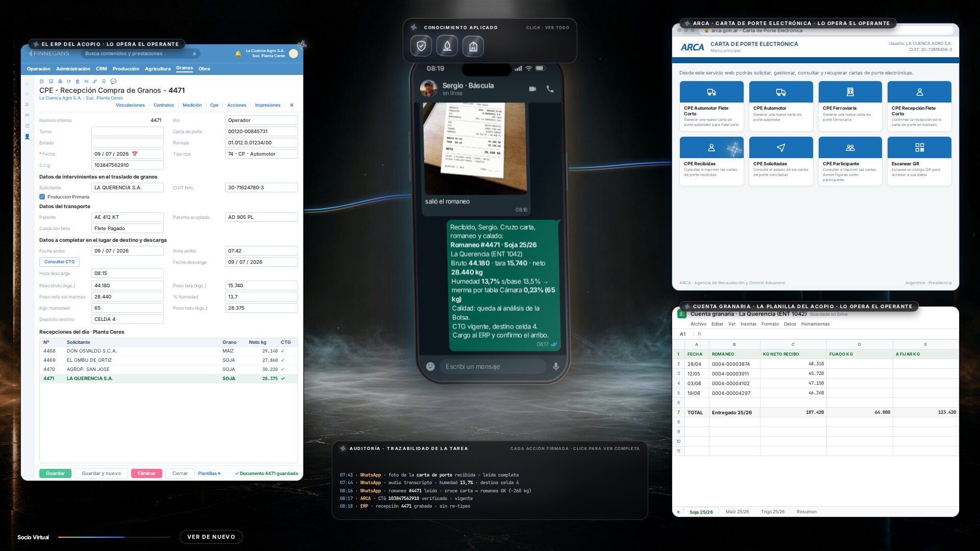This screenshot has height=551, width=980.
Task: Click the list icon in ERP toolbar
Action: point(104,81)
